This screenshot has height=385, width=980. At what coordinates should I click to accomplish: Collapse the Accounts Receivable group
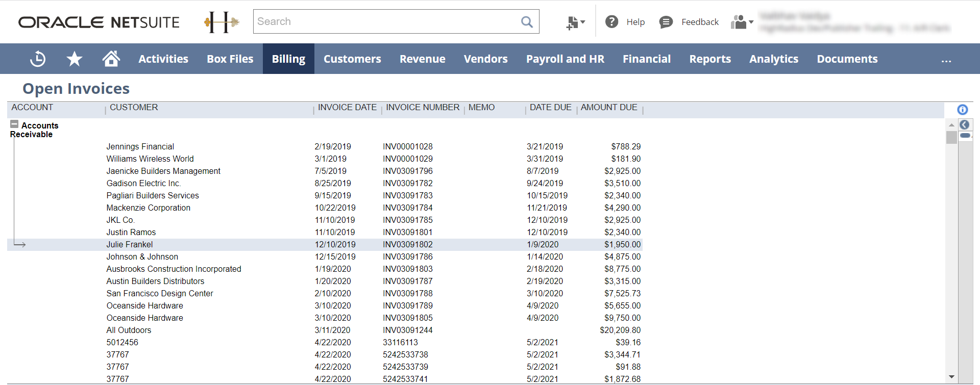tap(14, 124)
